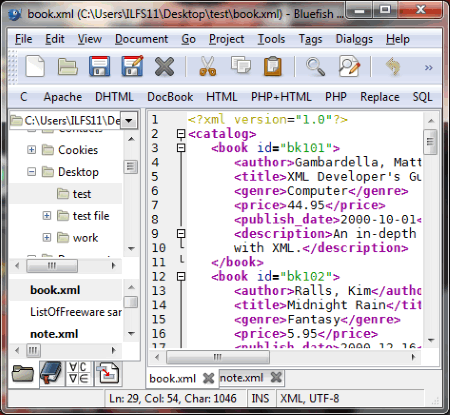Click the folder tree down scroll arrow
Screen dimensions: 450x415
click(131, 249)
